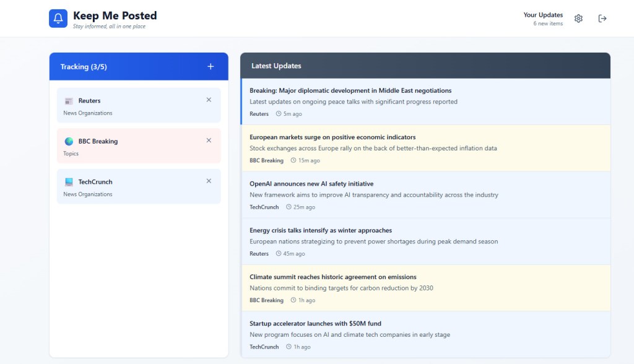
Task: Open Climate summit historic agreement update
Action: [x=332, y=277]
